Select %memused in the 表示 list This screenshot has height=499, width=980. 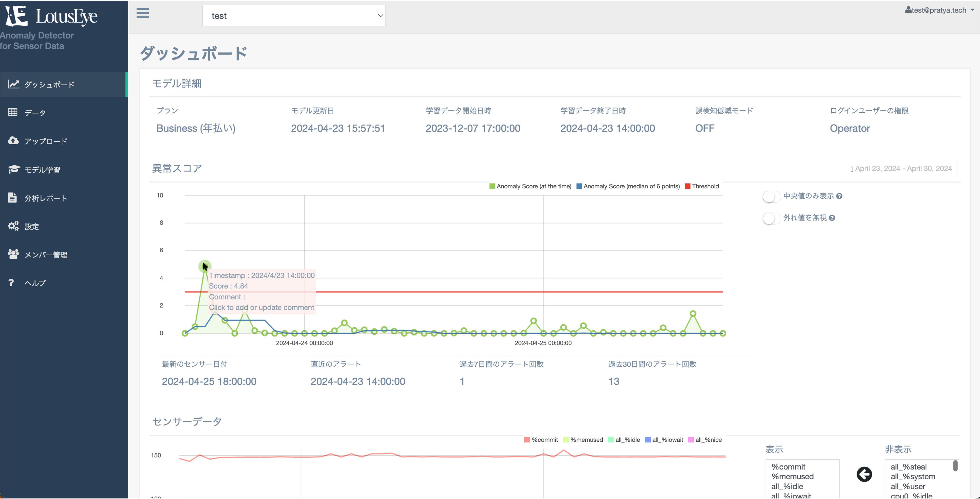792,477
